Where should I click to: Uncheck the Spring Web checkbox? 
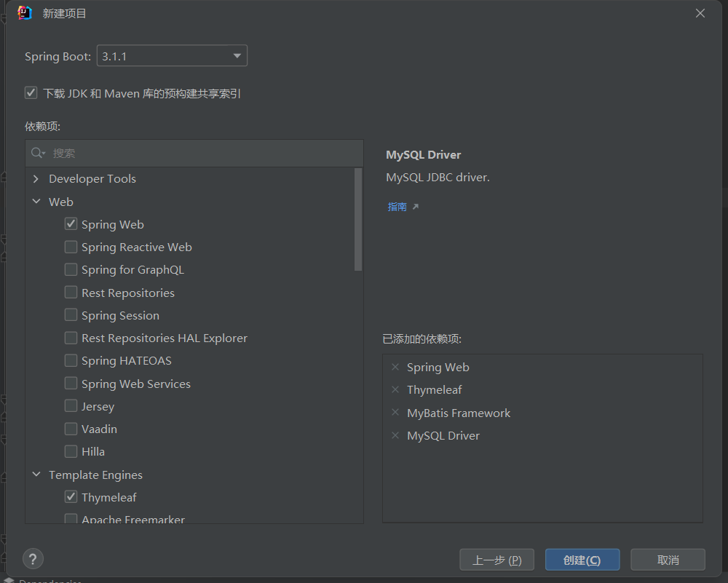click(x=71, y=224)
